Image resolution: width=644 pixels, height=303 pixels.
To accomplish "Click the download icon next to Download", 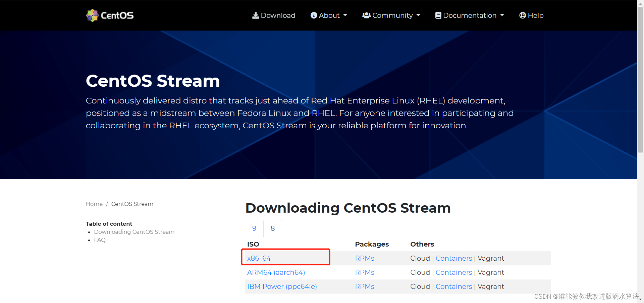I will click(x=256, y=15).
